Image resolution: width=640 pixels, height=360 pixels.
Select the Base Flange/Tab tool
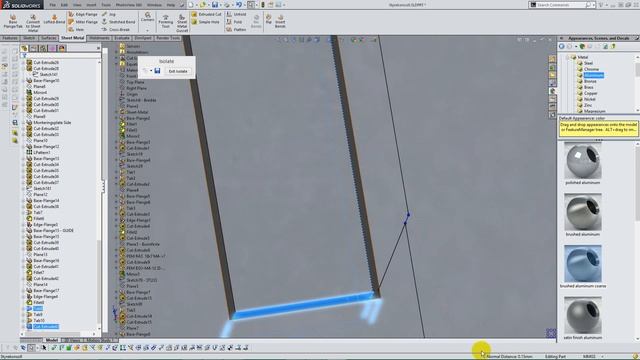pos(13,21)
